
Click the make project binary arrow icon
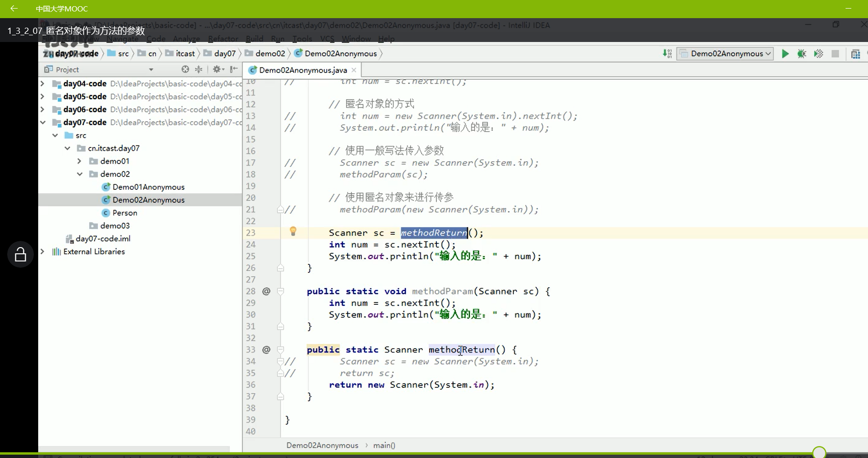[x=667, y=53]
